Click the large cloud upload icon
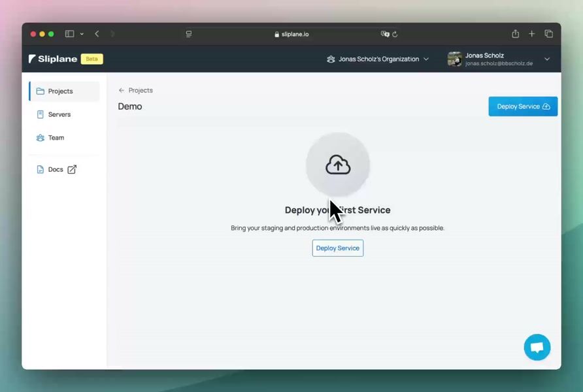The height and width of the screenshot is (392, 583). click(x=338, y=165)
